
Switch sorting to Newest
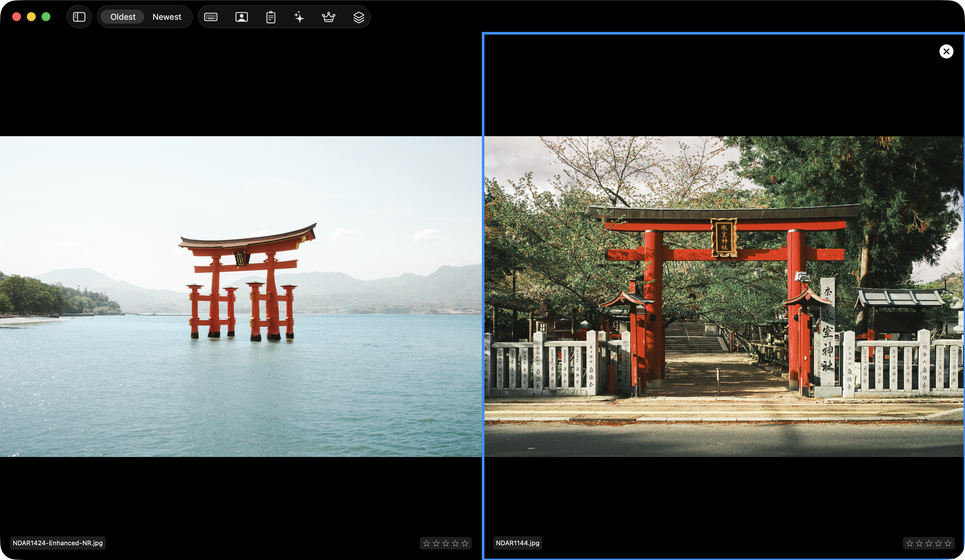click(x=167, y=17)
